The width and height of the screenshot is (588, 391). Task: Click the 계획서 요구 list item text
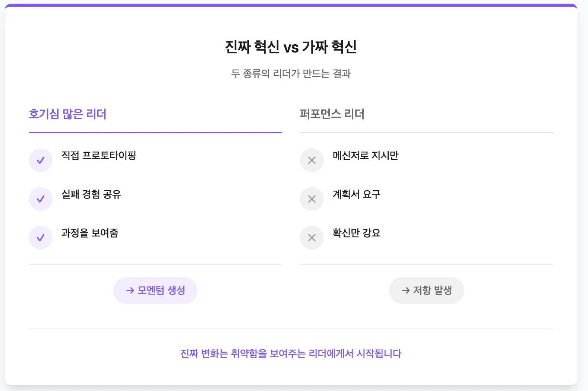357,194
